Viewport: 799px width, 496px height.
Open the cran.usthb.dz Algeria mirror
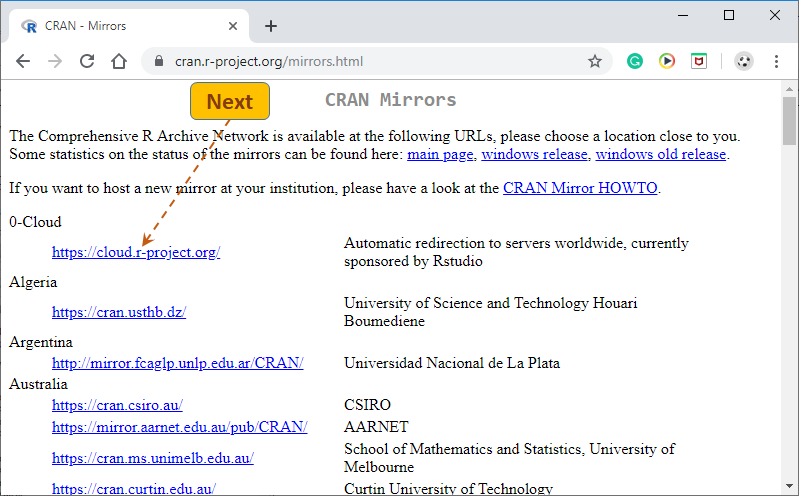(119, 312)
